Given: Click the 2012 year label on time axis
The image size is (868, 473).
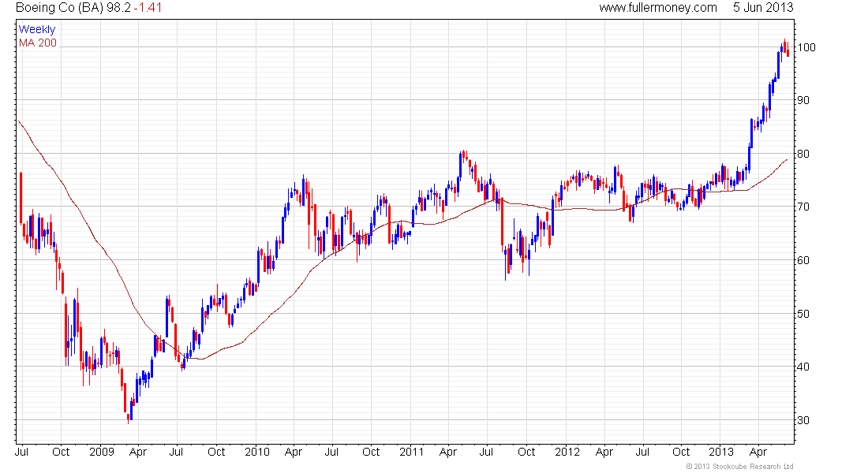Looking at the screenshot, I should (x=567, y=452).
